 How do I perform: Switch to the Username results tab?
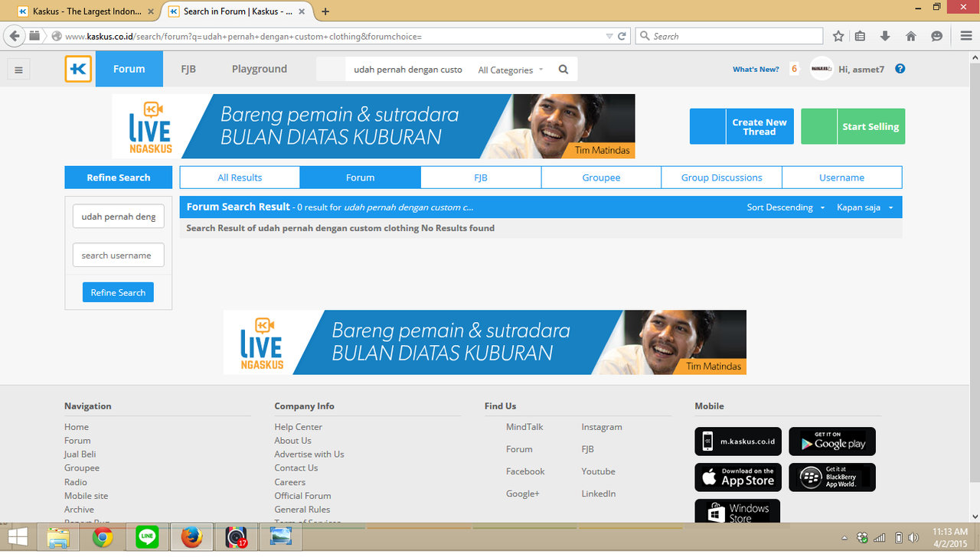pyautogui.click(x=842, y=178)
